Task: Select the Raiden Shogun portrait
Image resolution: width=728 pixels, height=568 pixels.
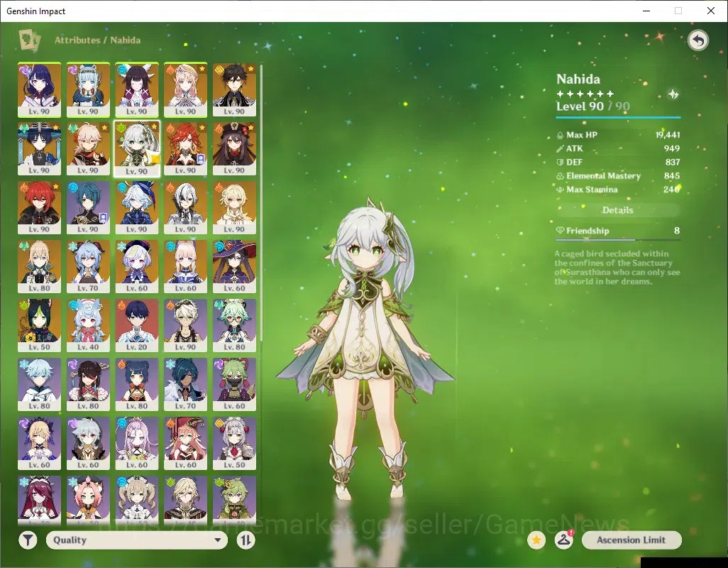Action: point(40,89)
